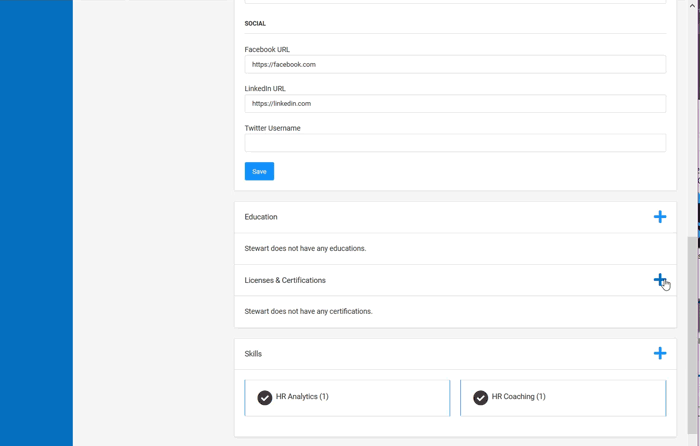Toggle HR Coaching checkmark icon
Screen dimensions: 700x446
tap(480, 397)
